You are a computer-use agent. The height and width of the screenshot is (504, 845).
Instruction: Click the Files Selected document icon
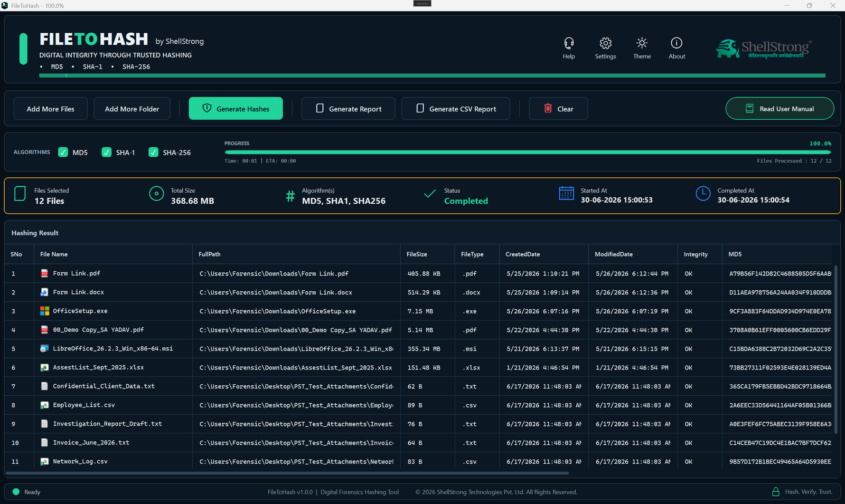pos(20,194)
